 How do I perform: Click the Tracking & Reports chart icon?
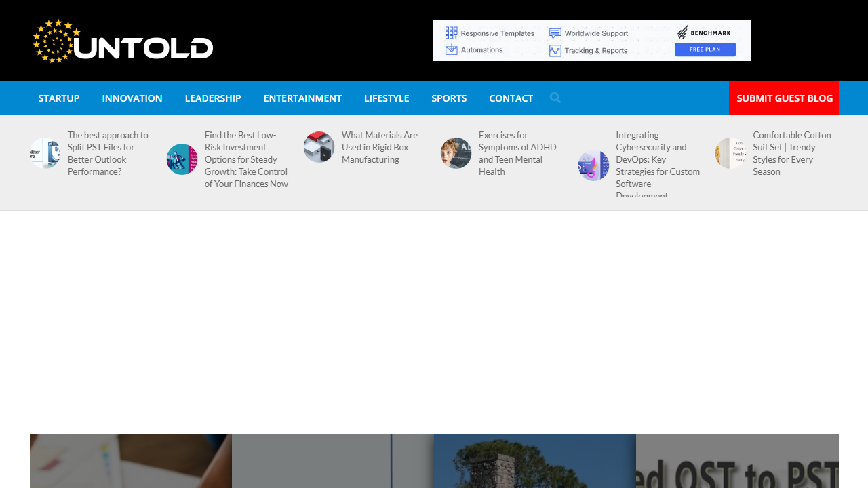(x=555, y=50)
